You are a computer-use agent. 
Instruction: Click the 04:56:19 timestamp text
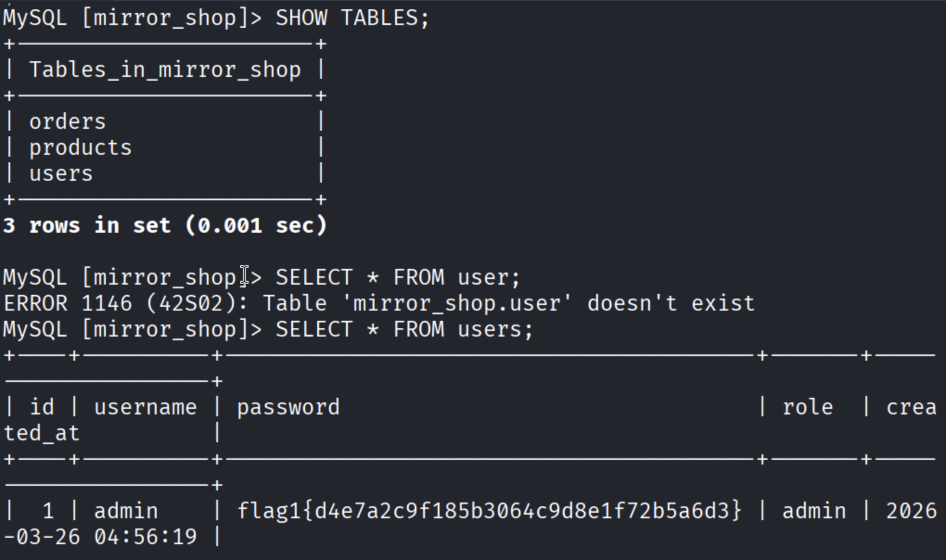pyautogui.click(x=146, y=538)
